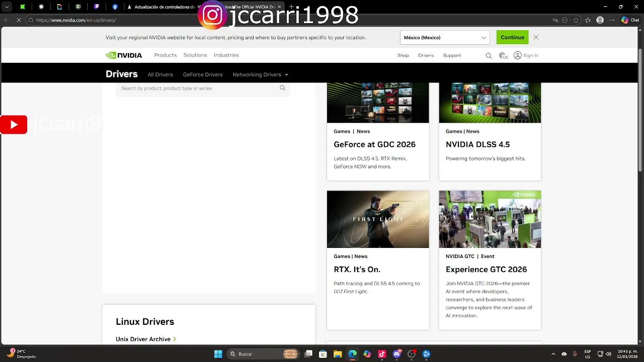Image resolution: width=644 pixels, height=362 pixels.
Task: Click the Drivers page title in black bar
Action: click(121, 74)
